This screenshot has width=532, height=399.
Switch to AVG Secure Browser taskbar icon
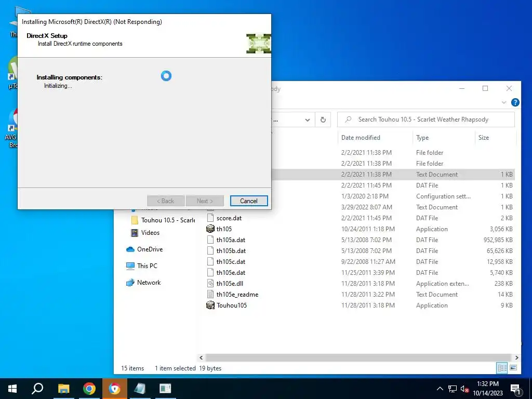(x=115, y=389)
